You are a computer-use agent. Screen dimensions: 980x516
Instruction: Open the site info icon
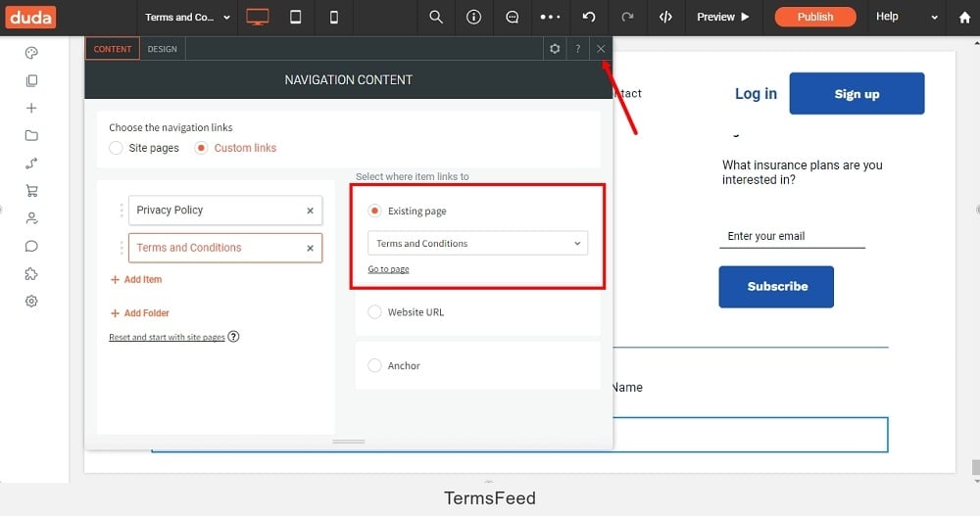(473, 17)
